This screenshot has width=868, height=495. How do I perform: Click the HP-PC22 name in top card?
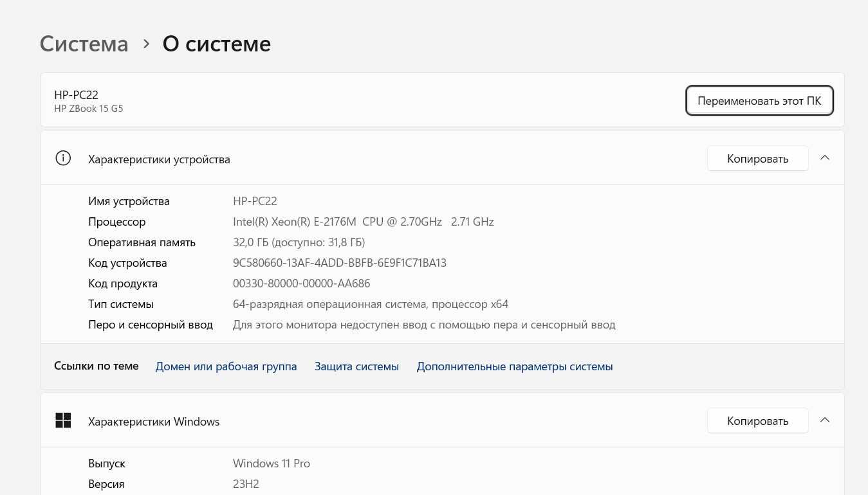(76, 95)
